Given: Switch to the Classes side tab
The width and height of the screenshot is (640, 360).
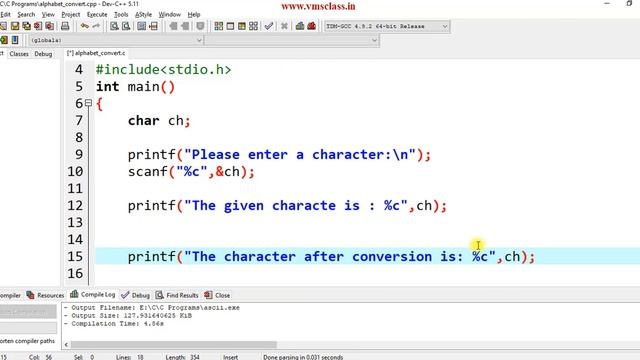Looking at the screenshot, I should tap(19, 54).
